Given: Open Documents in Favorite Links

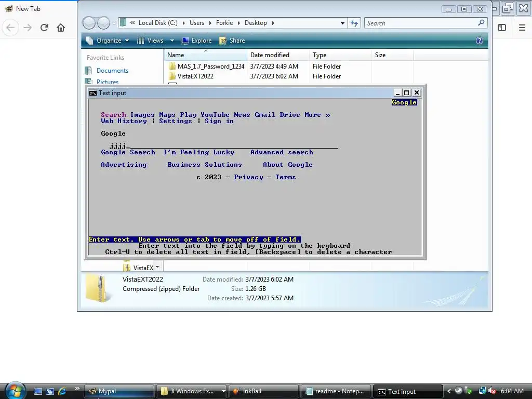Looking at the screenshot, I should (x=112, y=71).
